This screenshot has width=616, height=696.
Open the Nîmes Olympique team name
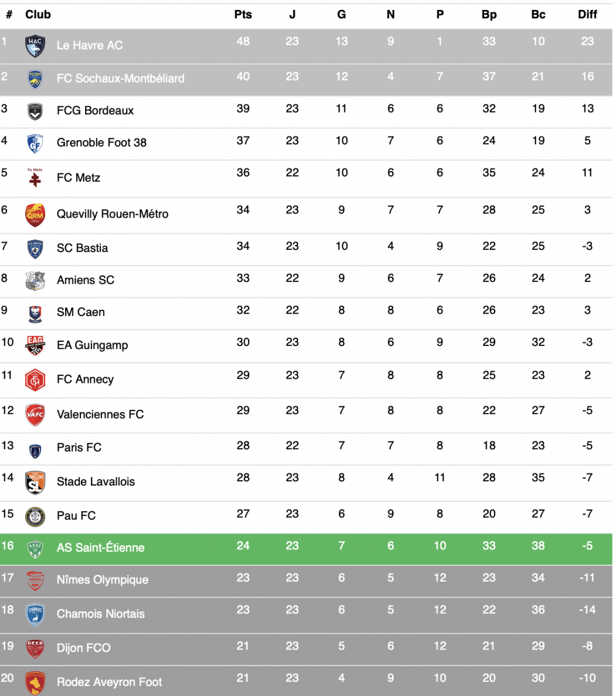tap(103, 580)
